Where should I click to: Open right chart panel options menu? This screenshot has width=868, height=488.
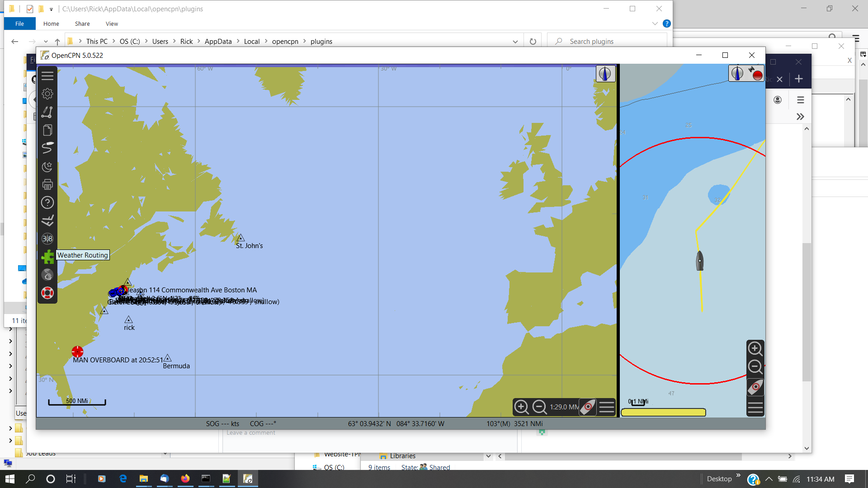pyautogui.click(x=755, y=408)
